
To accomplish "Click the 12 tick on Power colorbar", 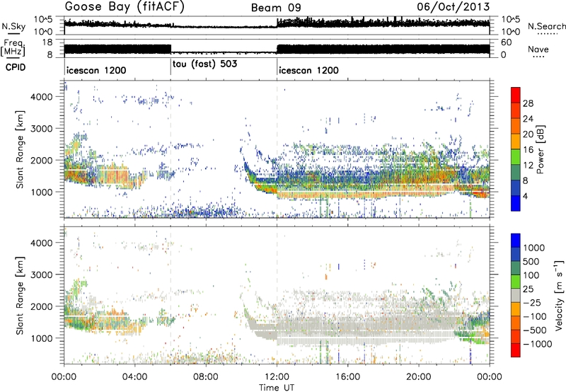I will [528, 166].
